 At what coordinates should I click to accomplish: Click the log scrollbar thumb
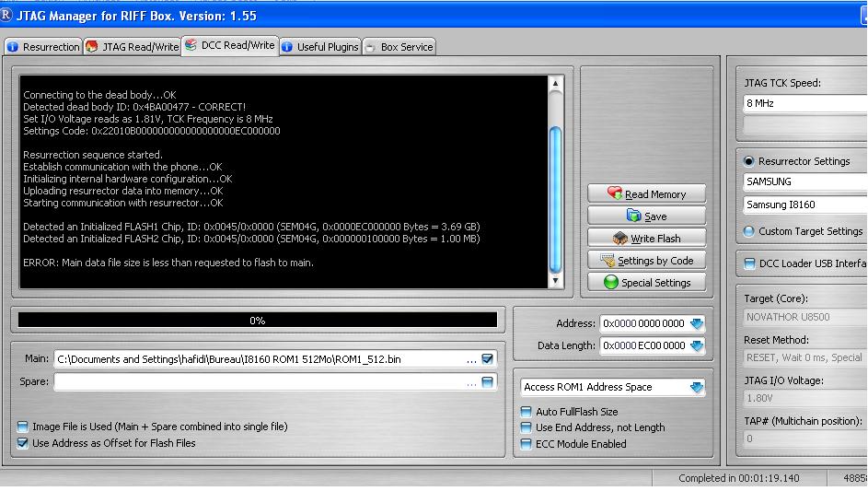coord(555,200)
